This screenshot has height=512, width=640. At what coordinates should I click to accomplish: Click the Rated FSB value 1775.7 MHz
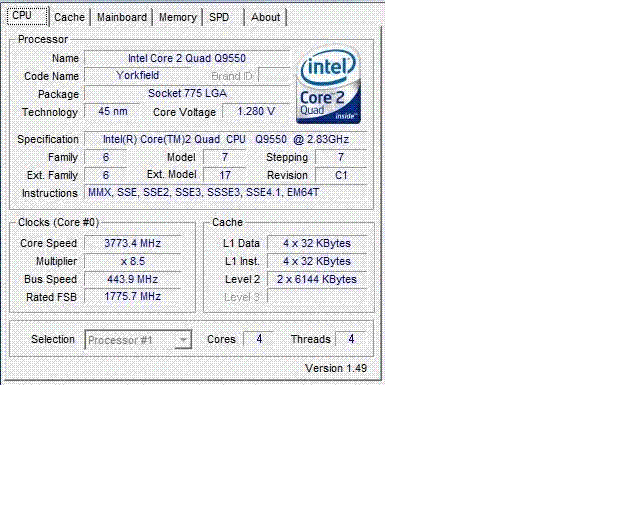pyautogui.click(x=133, y=296)
